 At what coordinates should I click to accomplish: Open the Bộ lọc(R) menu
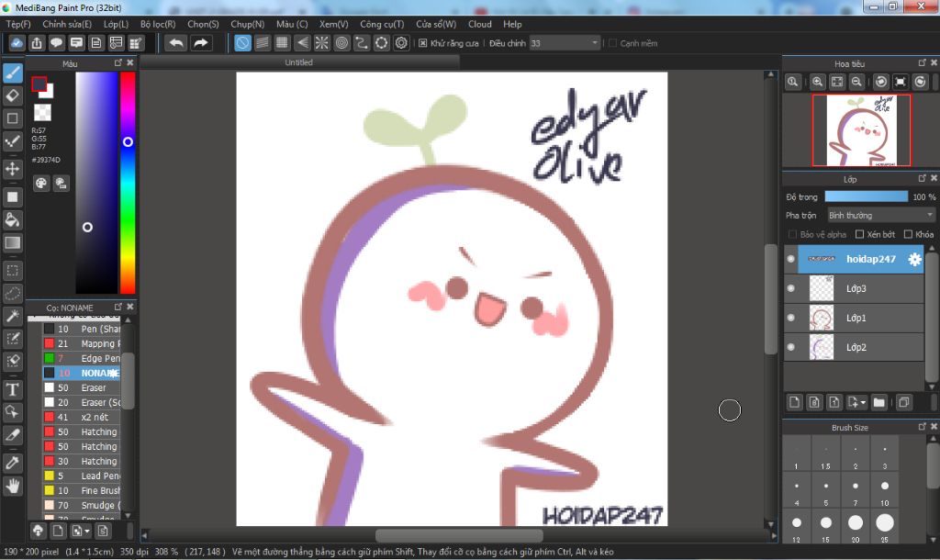click(158, 24)
